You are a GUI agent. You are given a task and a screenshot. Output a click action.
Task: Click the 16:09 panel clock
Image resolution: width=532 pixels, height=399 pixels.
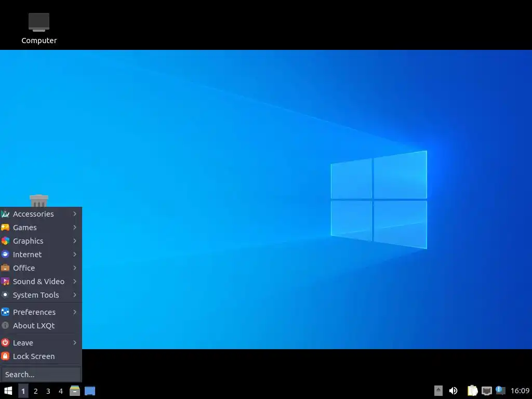pos(520,391)
